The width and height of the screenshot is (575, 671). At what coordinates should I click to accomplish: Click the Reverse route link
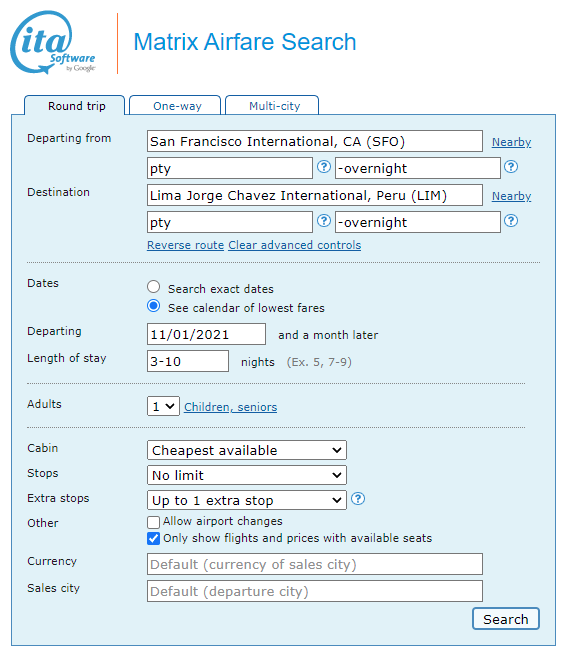[186, 245]
